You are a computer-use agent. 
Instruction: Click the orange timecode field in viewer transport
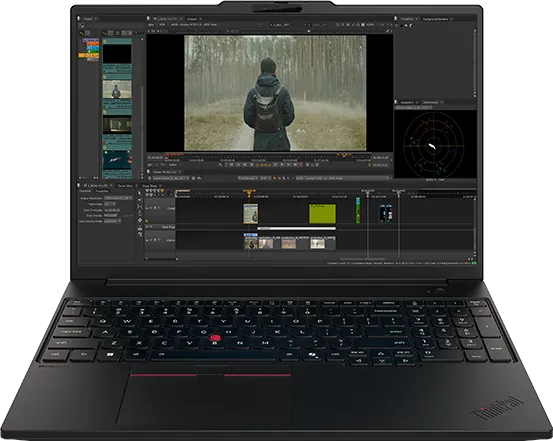(x=263, y=165)
